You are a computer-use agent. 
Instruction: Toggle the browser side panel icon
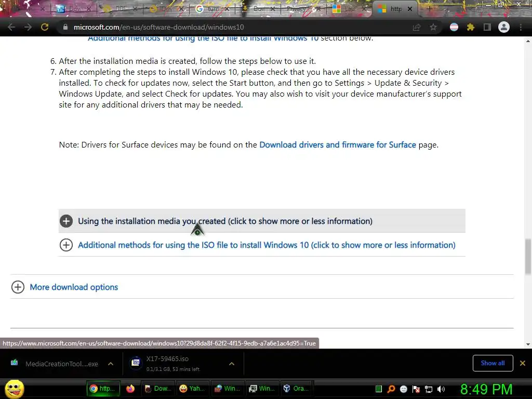[x=487, y=27]
